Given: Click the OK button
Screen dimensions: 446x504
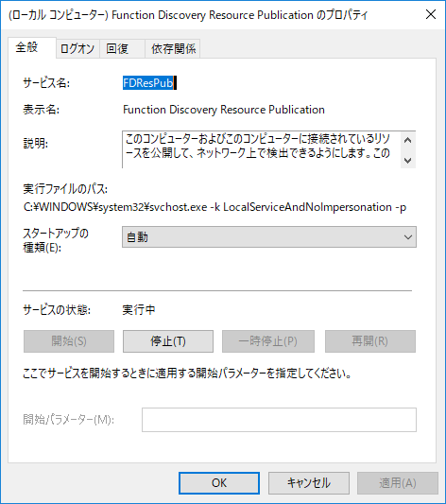Looking at the screenshot, I should (x=219, y=483).
